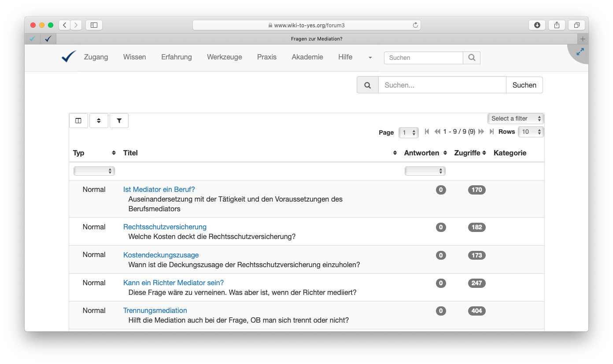Screen dimensions: 613x364
Task: Open the Wissen menu item
Action: [134, 57]
